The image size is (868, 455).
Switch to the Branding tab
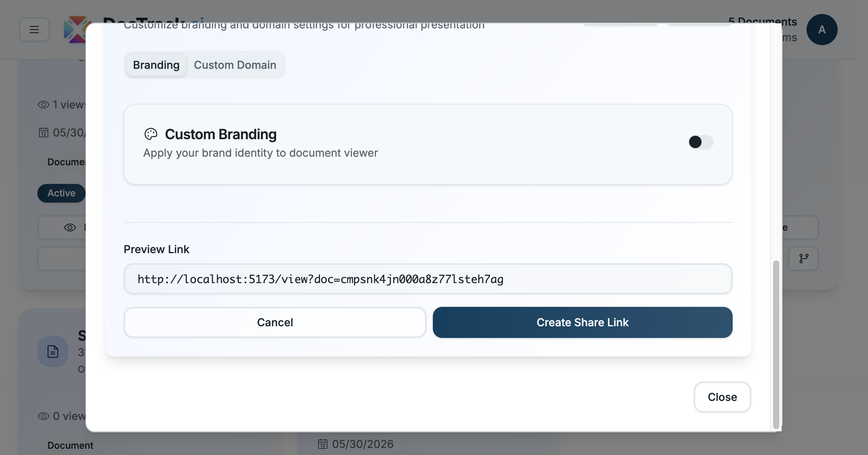156,65
